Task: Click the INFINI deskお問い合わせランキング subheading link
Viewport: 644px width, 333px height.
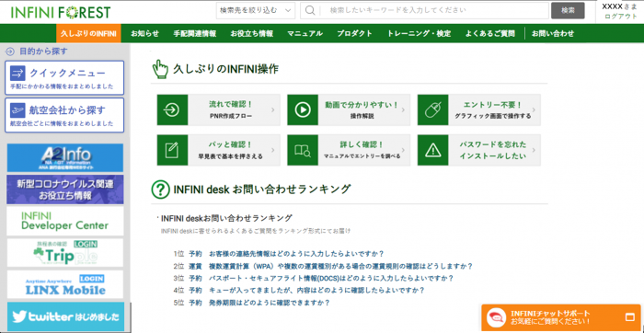Action: pos(226,218)
